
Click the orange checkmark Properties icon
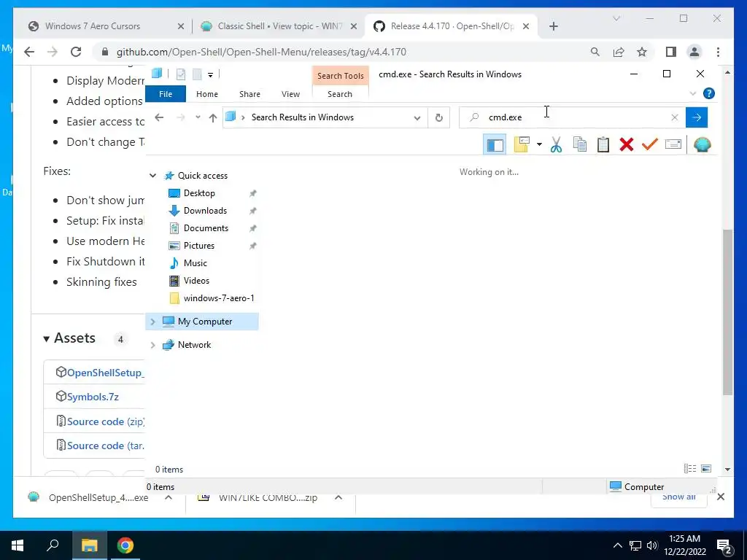click(x=650, y=144)
